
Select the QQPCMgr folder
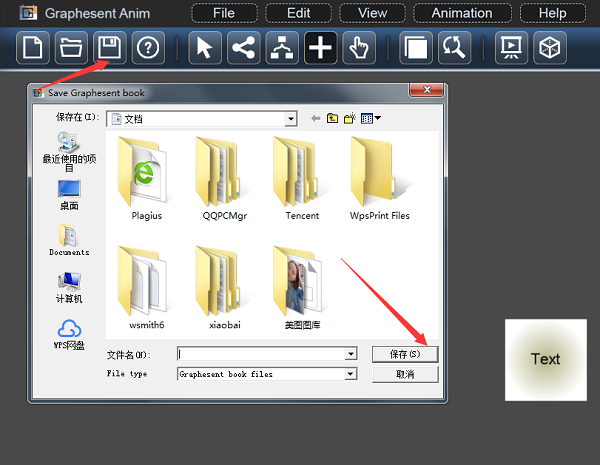click(x=225, y=178)
